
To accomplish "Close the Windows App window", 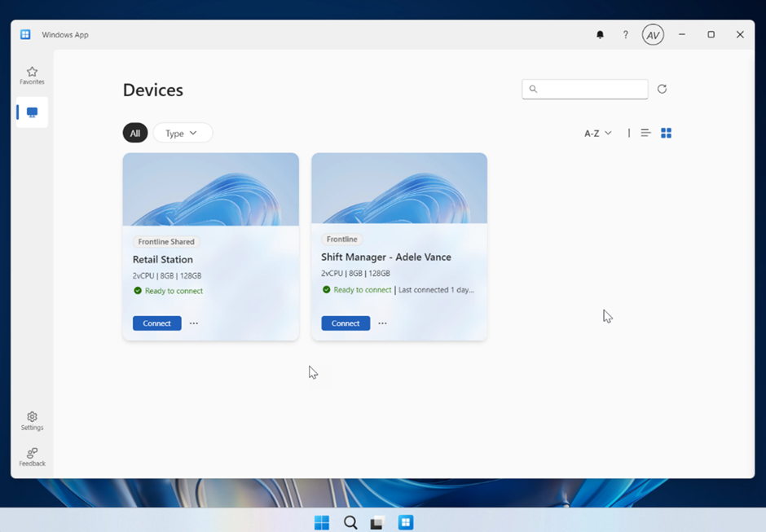I will pos(740,35).
